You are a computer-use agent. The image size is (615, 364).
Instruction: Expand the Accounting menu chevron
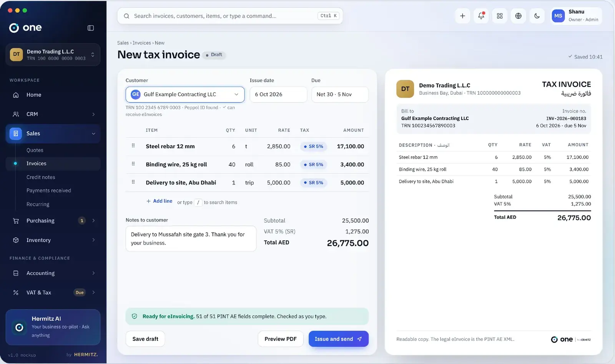[x=93, y=273]
